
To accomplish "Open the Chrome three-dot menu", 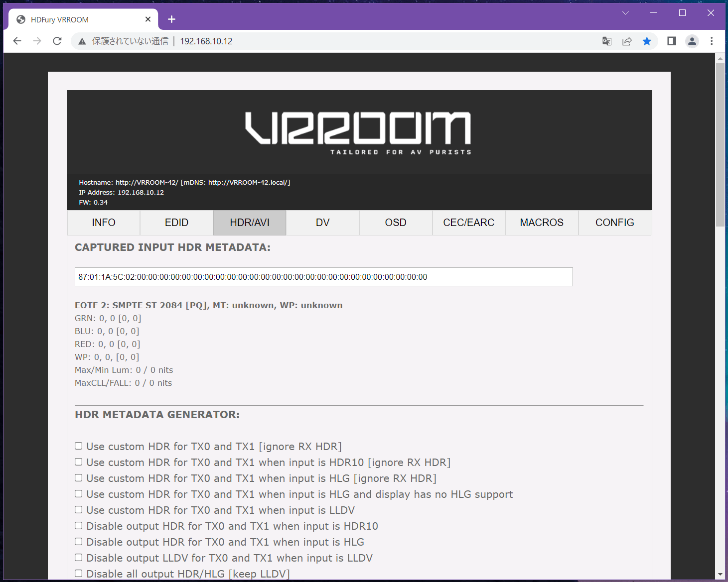I will click(x=712, y=41).
